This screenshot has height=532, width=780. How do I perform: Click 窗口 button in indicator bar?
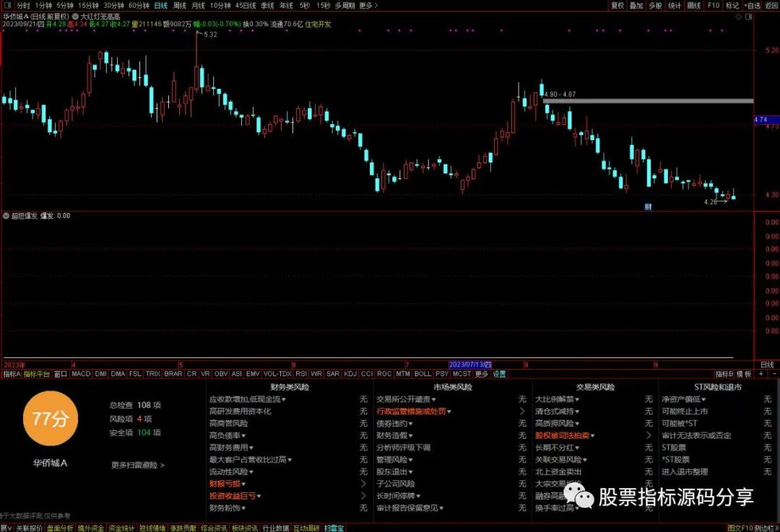click(61, 374)
